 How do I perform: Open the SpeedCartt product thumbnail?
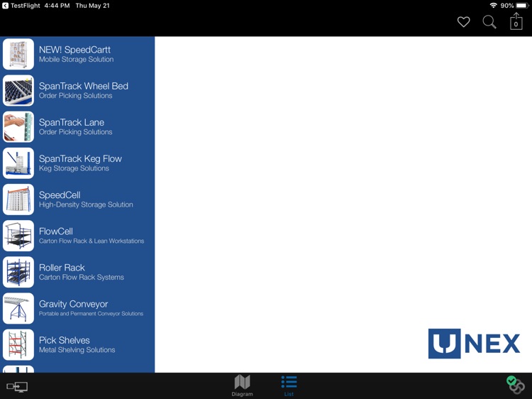[x=18, y=54]
